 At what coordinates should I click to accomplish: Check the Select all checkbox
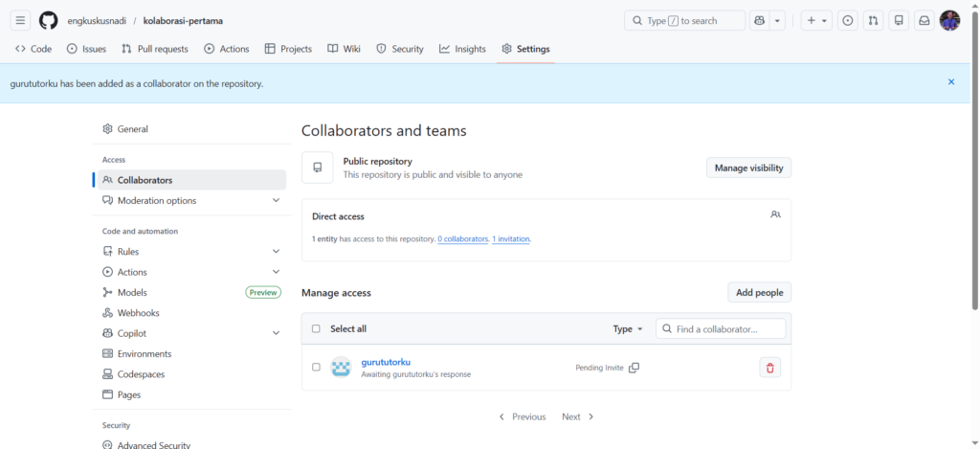(316, 328)
